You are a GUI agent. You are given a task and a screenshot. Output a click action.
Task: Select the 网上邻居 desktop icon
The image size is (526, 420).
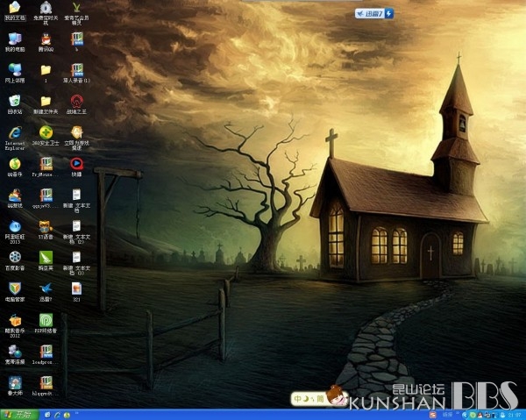coord(15,73)
